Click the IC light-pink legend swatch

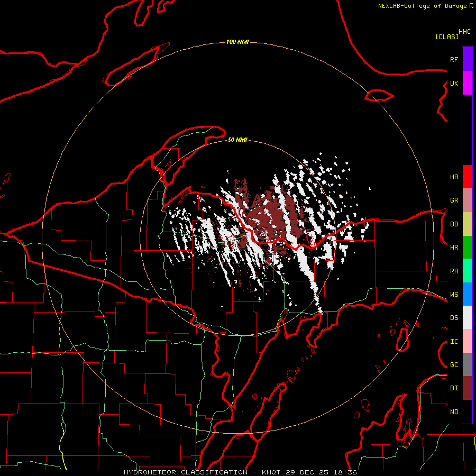(467, 341)
